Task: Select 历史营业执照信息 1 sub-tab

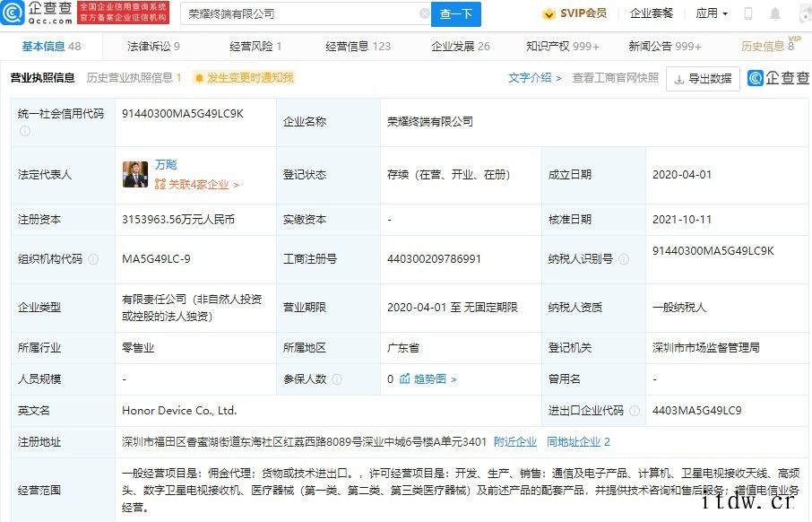Action: 134,78
